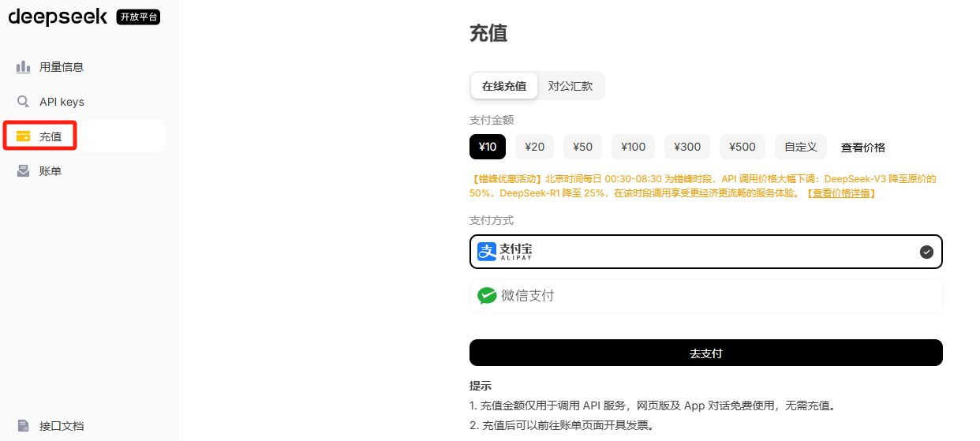The image size is (980, 441).
Task: Choose the 自定义 amount option
Action: pyautogui.click(x=801, y=147)
